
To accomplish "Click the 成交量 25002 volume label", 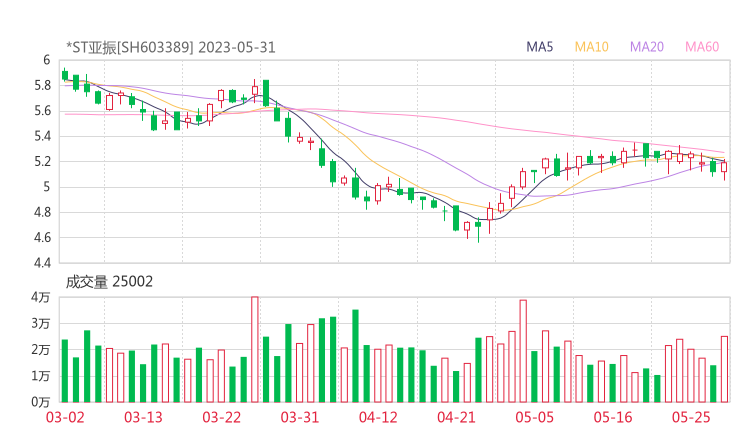I will tap(109, 282).
